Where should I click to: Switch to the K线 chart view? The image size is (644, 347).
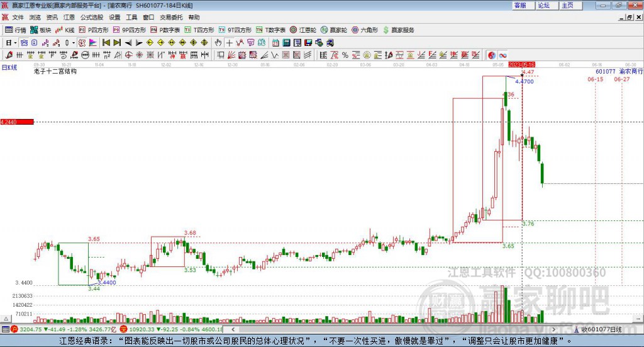[x=65, y=30]
